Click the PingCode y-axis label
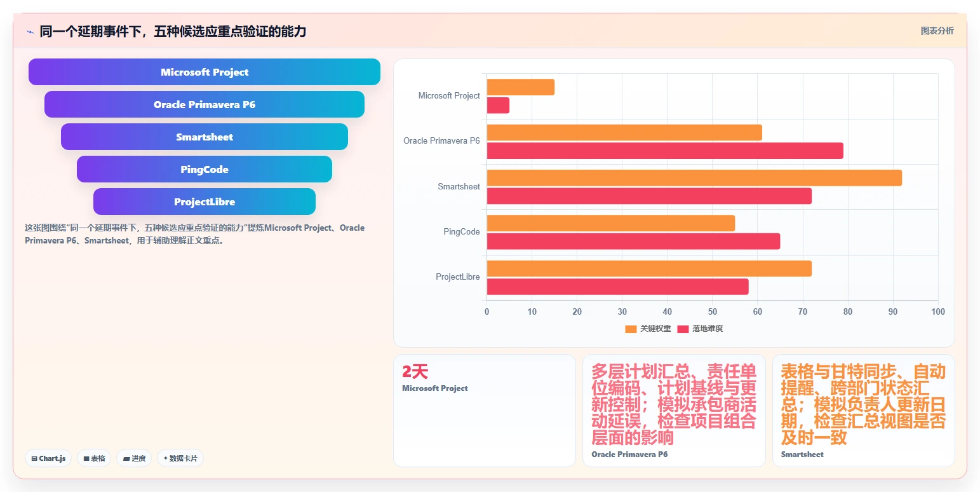This screenshot has height=492, width=980. pyautogui.click(x=462, y=231)
